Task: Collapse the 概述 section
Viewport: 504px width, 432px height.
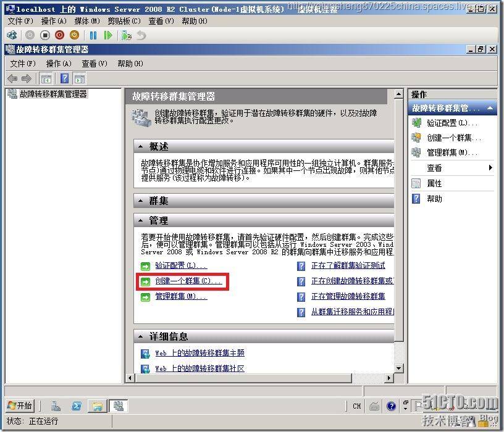Action: click(x=141, y=146)
